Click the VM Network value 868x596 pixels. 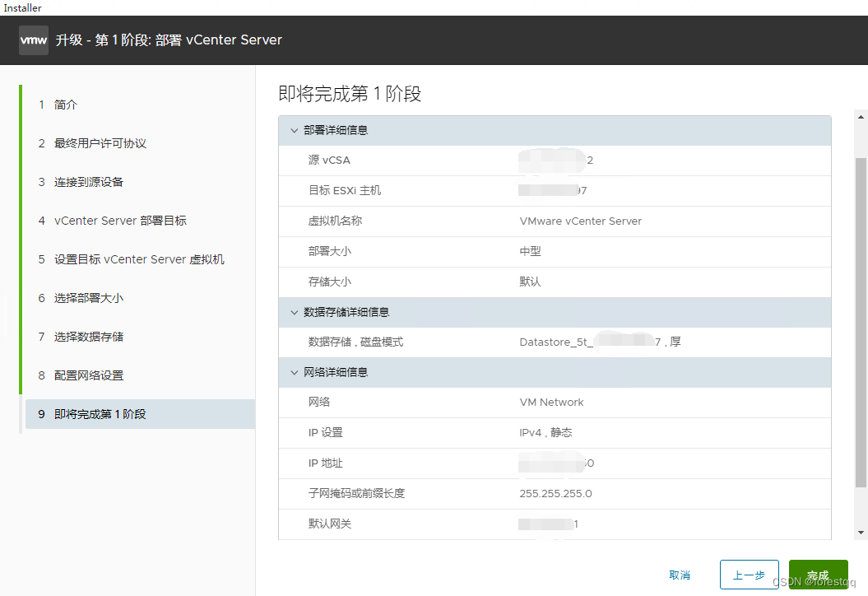coord(551,402)
